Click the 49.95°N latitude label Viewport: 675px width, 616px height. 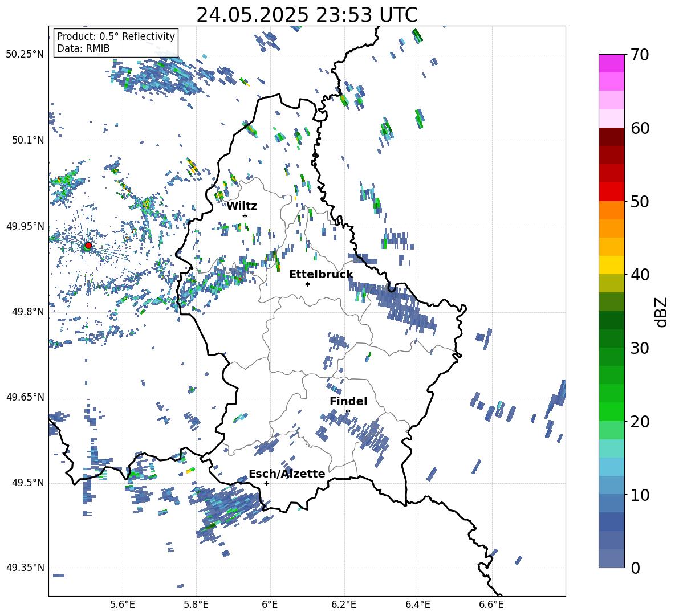point(25,226)
